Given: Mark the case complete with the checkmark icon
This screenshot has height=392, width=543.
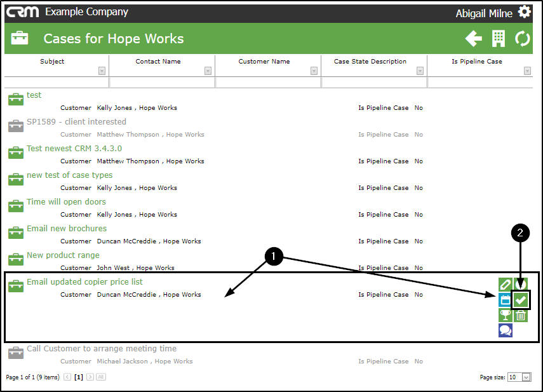Looking at the screenshot, I should coord(521,300).
